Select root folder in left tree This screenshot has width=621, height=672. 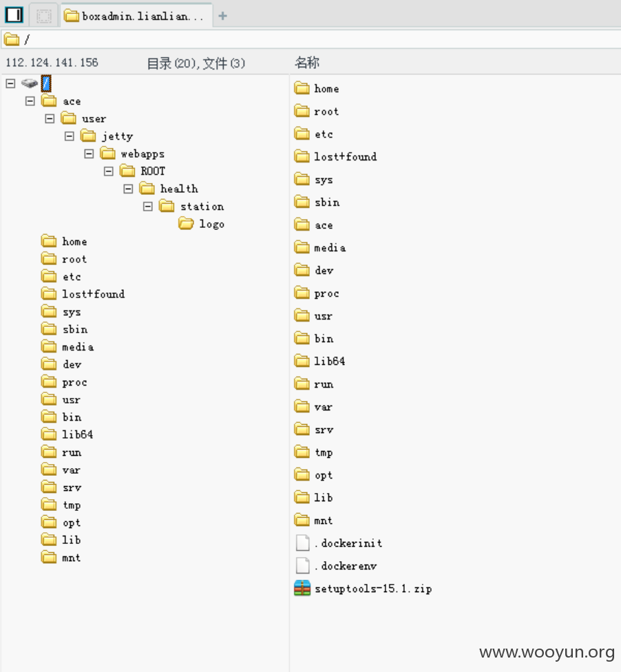point(64,259)
